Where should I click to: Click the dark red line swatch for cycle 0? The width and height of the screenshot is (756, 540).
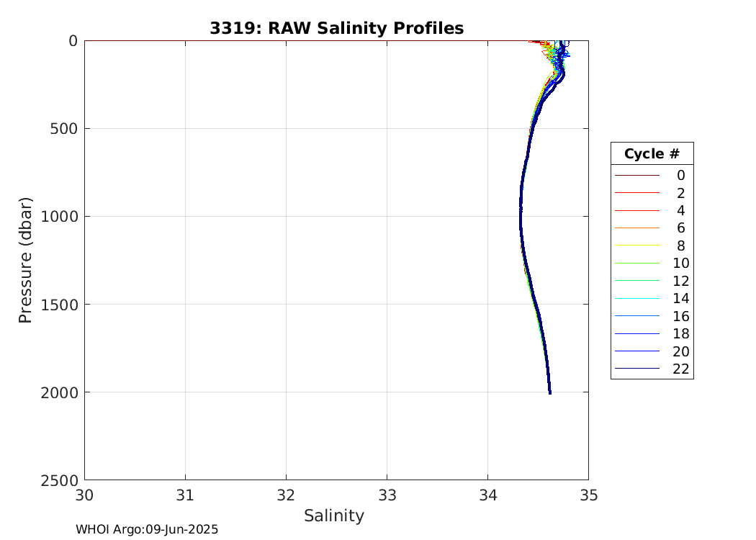click(x=637, y=176)
